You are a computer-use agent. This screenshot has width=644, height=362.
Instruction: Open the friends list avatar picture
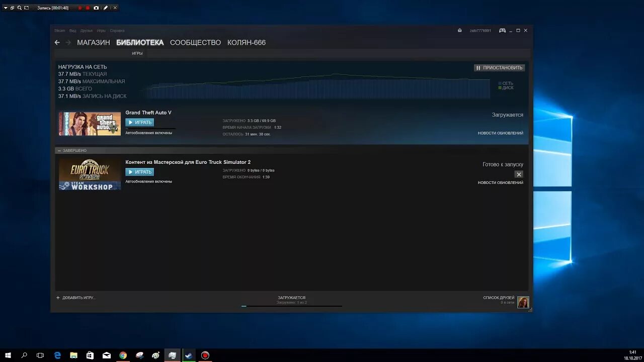point(523,302)
